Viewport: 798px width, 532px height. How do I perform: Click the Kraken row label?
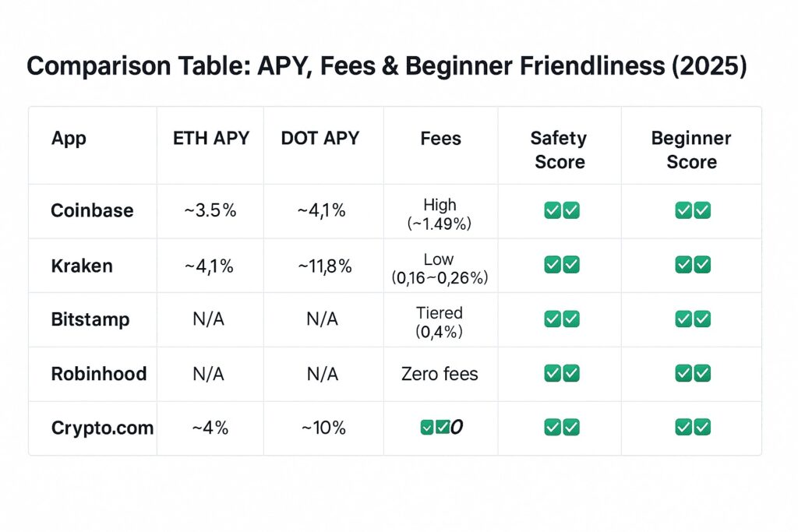point(82,266)
